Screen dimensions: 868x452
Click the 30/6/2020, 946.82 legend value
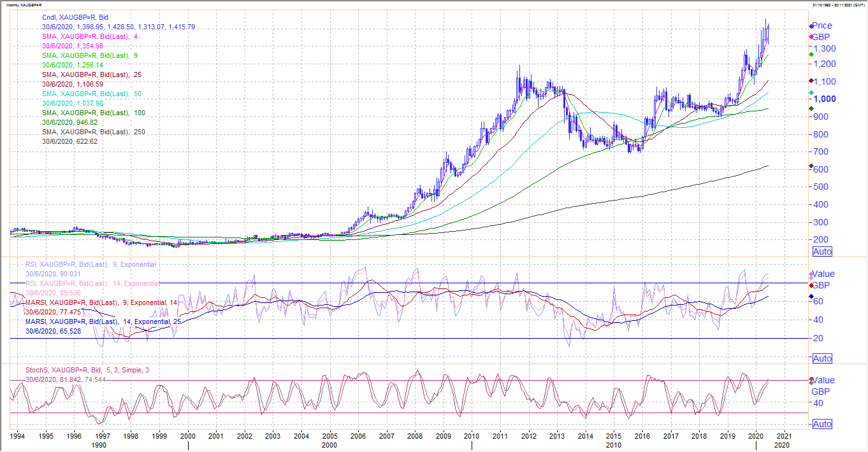69,122
